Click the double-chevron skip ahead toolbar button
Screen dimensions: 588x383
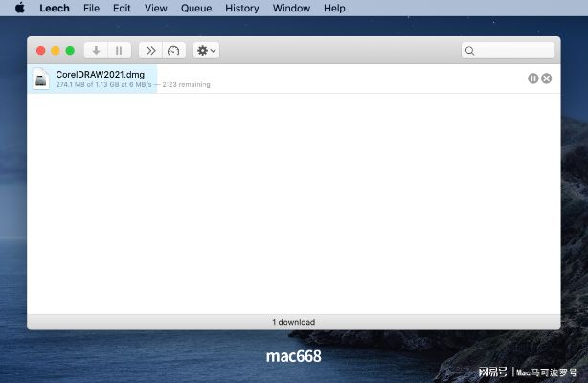[x=150, y=50]
